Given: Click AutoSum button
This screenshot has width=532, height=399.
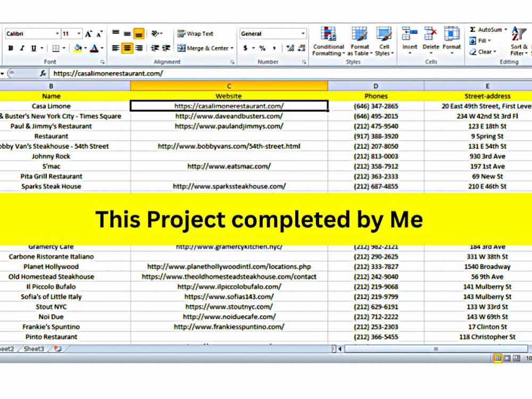Looking at the screenshot, I should click(x=486, y=29).
